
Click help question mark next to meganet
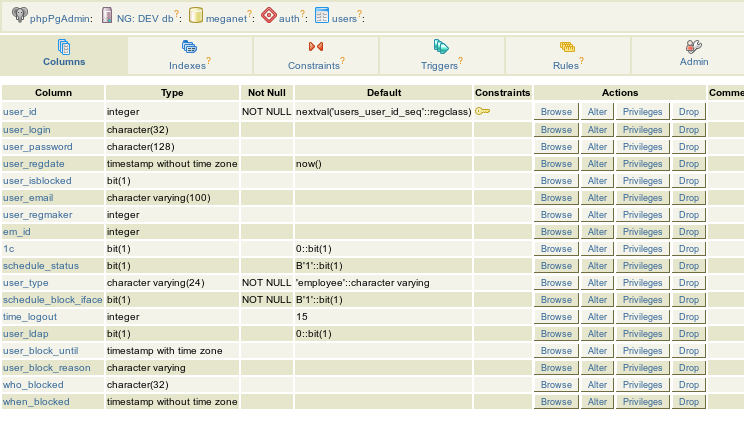point(250,14)
